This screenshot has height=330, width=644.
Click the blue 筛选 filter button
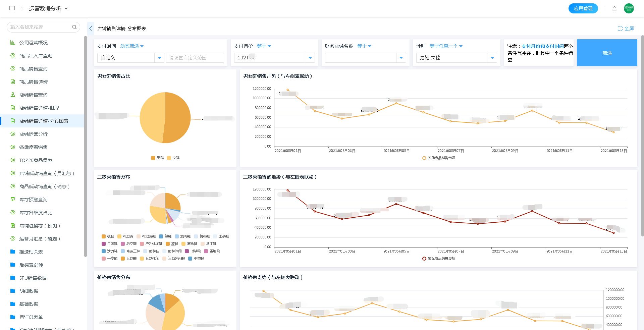coord(607,53)
